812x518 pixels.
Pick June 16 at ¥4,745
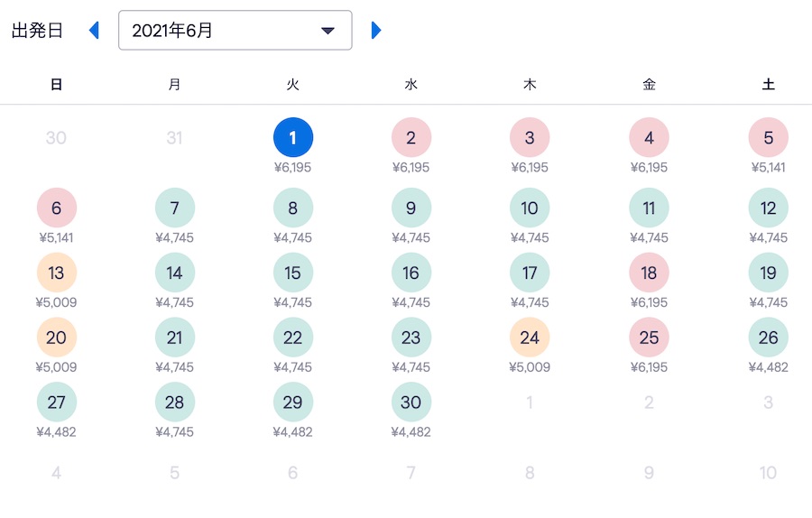click(411, 273)
